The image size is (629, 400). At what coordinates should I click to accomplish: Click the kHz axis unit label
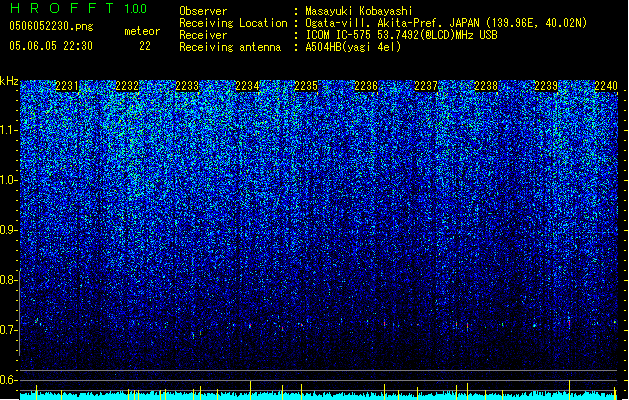9,81
